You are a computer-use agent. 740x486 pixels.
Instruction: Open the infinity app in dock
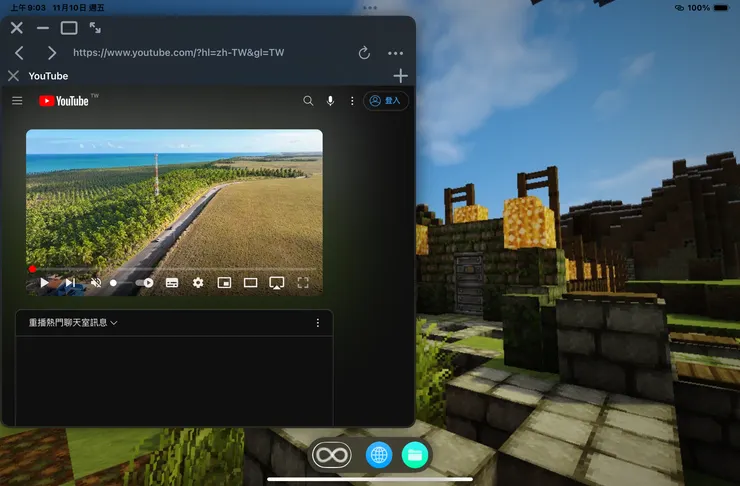tap(332, 455)
